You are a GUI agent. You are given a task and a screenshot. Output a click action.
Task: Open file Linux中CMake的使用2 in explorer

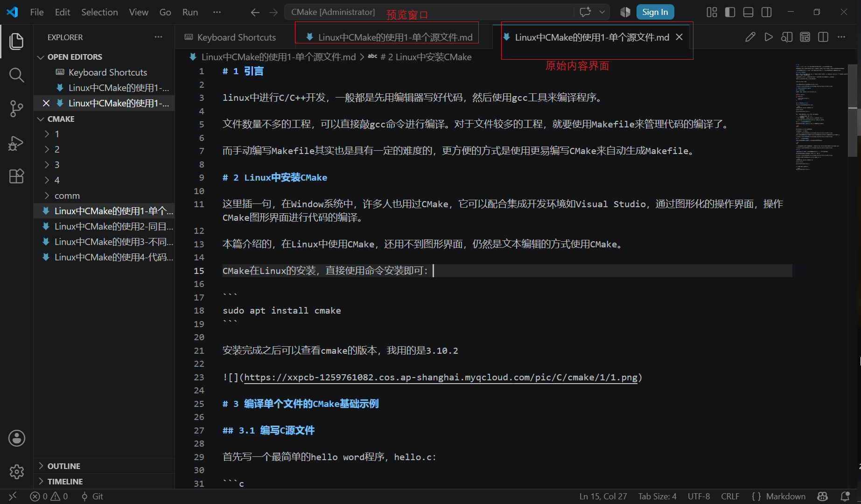tap(105, 226)
